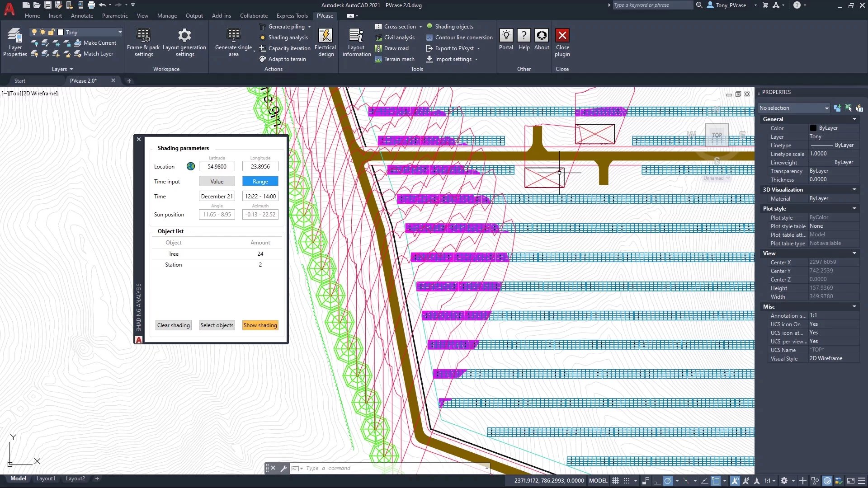Select Draw road tool
Image resolution: width=868 pixels, height=488 pixels.
coord(392,48)
